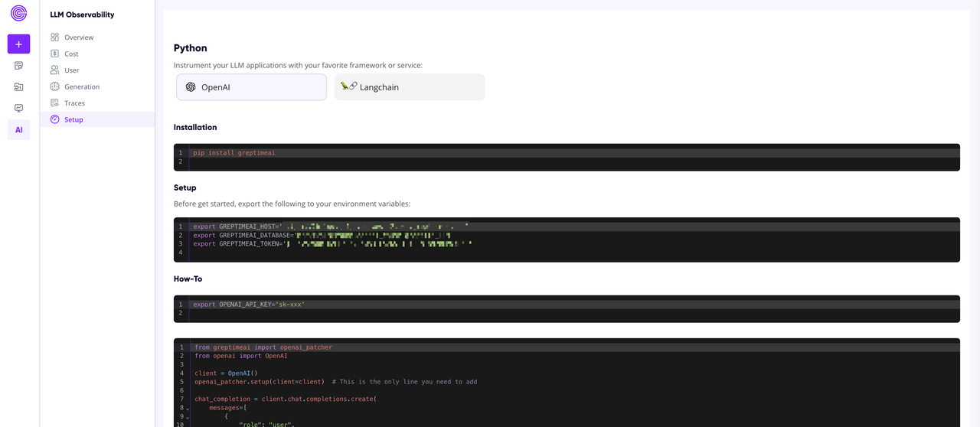980x427 pixels.
Task: Click the chat_completion create code line
Action: (x=286, y=399)
